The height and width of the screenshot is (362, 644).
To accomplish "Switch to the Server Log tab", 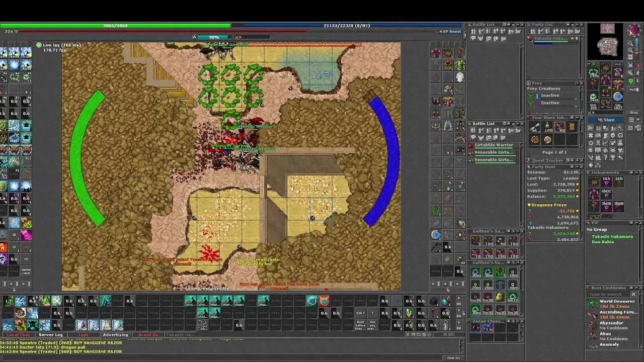I will (51, 335).
